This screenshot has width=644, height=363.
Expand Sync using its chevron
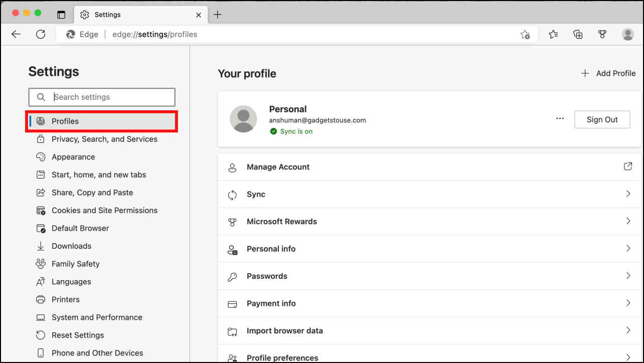(x=628, y=194)
